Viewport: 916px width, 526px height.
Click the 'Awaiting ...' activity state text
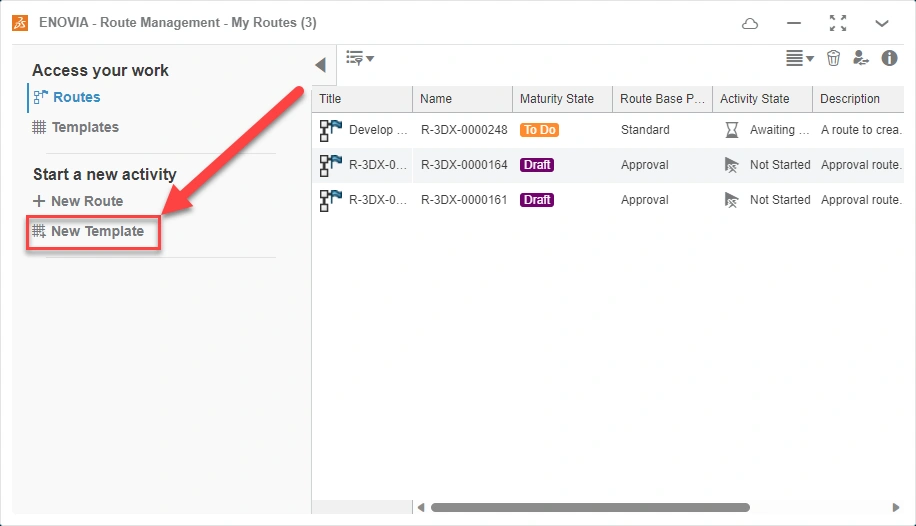[x=779, y=130]
